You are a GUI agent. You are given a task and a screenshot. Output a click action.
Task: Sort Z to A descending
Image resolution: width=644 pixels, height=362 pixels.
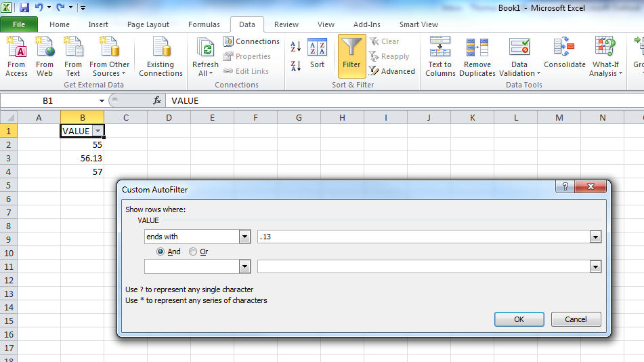tap(296, 66)
